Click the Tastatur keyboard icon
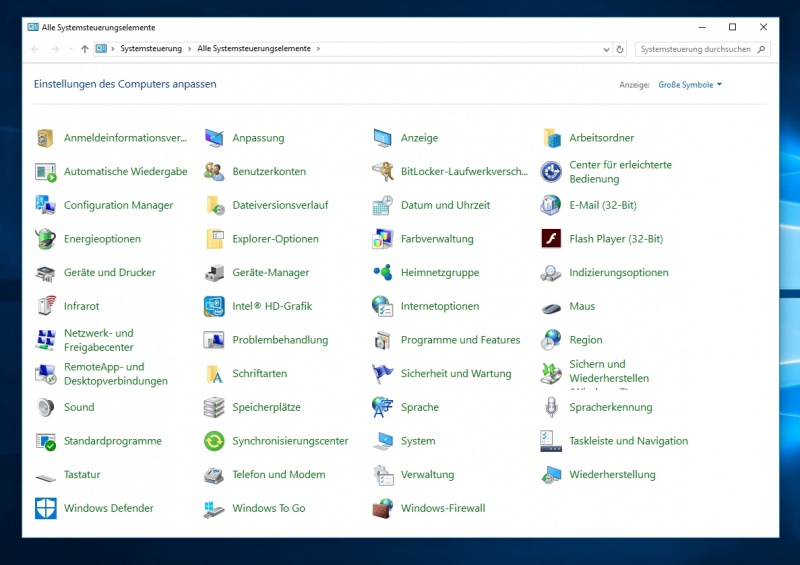 (45, 478)
